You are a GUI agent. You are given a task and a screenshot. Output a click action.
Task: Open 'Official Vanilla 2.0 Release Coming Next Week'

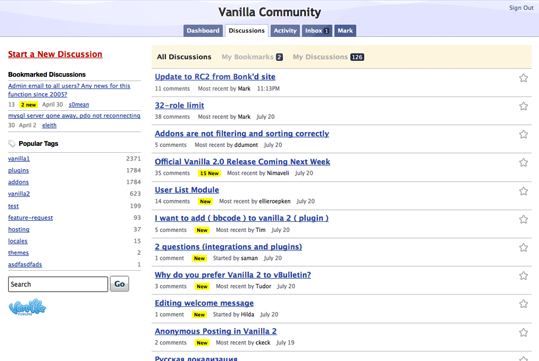pyautogui.click(x=242, y=162)
